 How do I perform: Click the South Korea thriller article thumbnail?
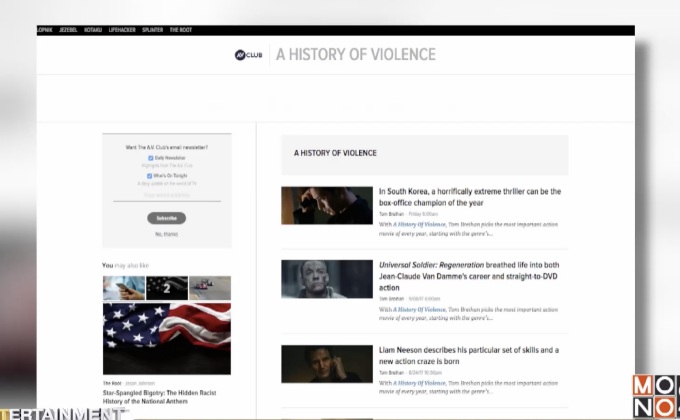coord(326,205)
